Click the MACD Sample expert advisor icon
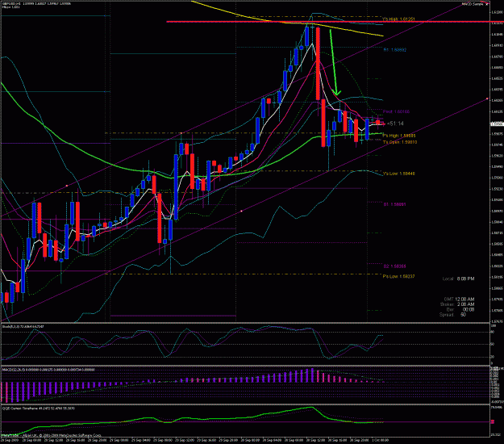Image resolution: width=504 pixels, height=444 pixels. point(486,4)
